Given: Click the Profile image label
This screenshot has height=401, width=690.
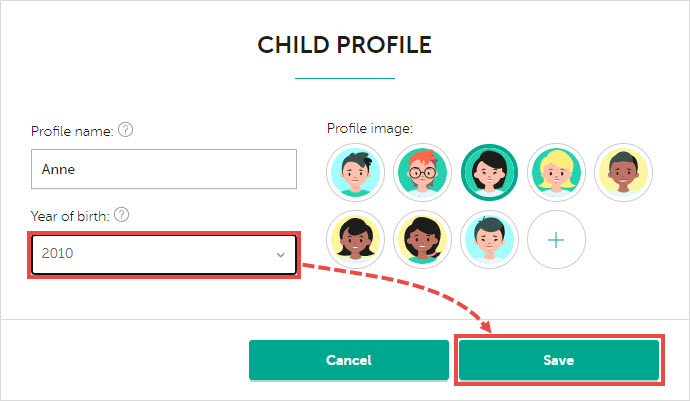Looking at the screenshot, I should [x=370, y=129].
